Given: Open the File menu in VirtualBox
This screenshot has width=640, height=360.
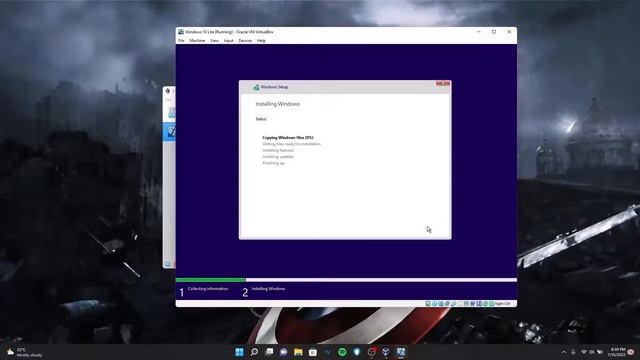Looking at the screenshot, I should 181,41.
